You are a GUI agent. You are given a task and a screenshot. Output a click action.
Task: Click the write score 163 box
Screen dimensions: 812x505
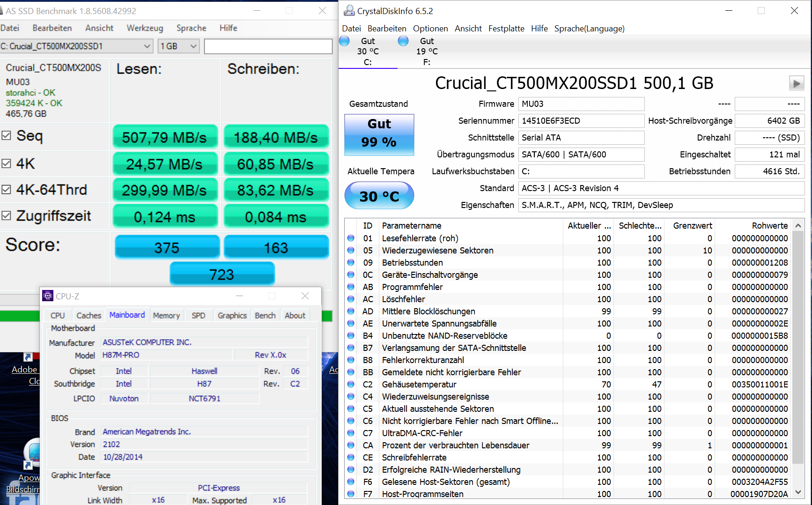276,247
